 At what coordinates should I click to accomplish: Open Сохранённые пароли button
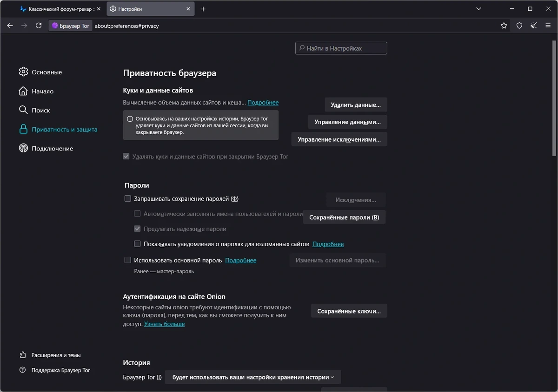pyautogui.click(x=344, y=217)
